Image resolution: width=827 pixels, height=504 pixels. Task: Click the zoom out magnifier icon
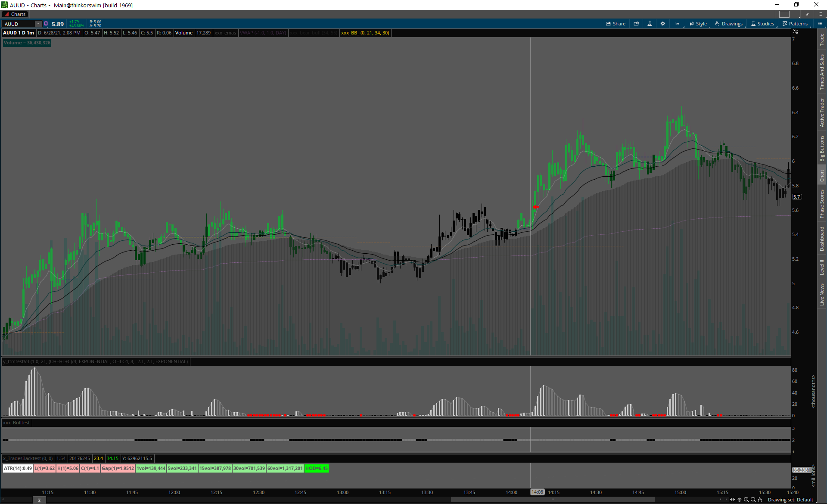click(753, 500)
